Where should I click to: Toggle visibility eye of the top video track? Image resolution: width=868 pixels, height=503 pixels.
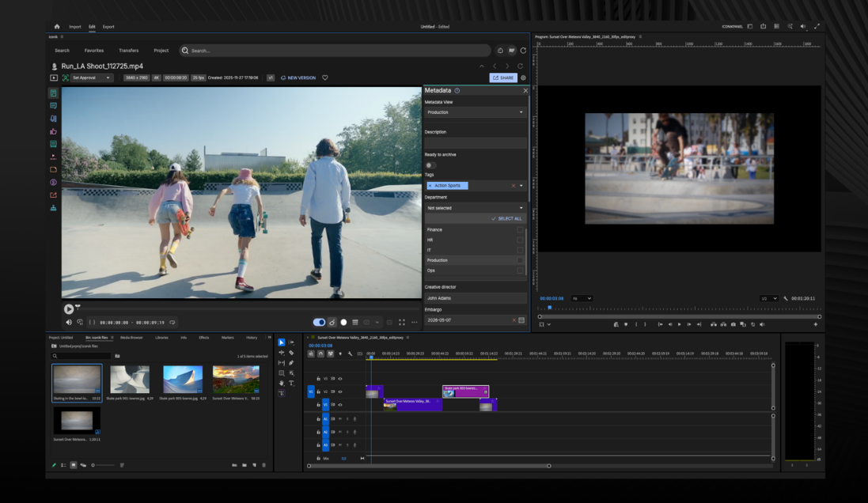click(340, 379)
